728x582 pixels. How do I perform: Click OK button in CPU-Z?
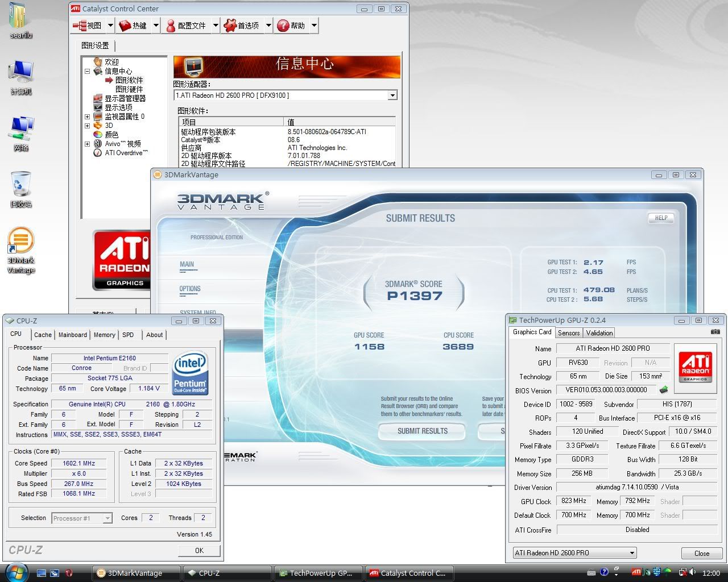pyautogui.click(x=199, y=550)
